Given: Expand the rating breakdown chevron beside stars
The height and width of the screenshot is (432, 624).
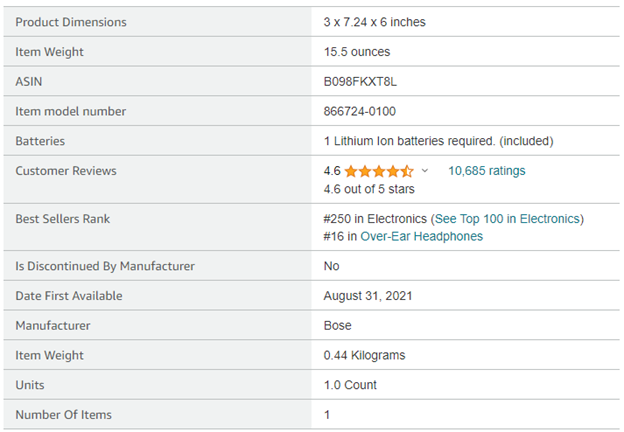Looking at the screenshot, I should tap(425, 171).
